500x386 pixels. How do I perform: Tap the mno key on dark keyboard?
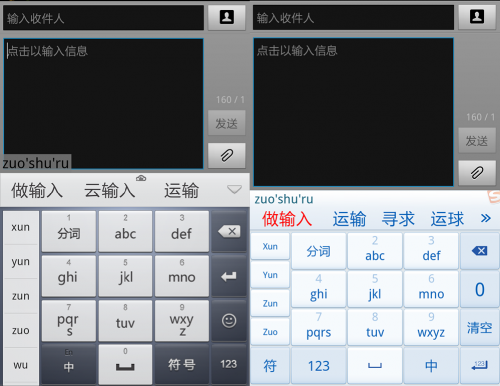[x=182, y=276]
